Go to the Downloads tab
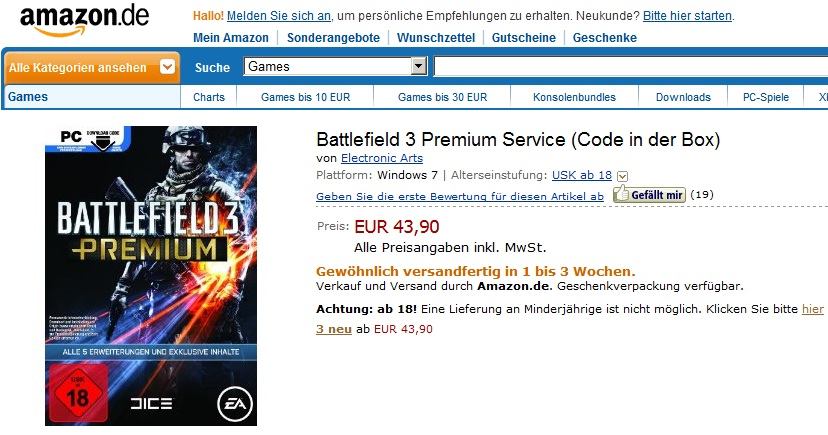The width and height of the screenshot is (828, 435). click(683, 97)
